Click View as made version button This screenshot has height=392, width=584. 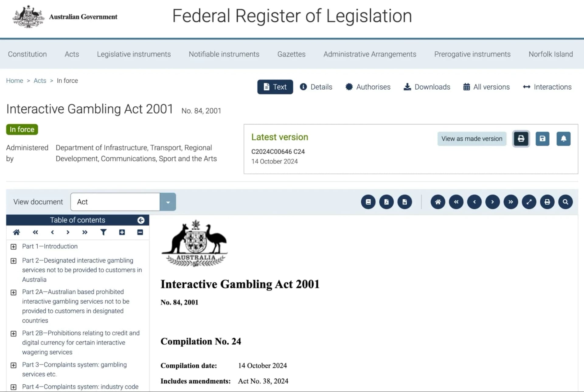click(472, 139)
